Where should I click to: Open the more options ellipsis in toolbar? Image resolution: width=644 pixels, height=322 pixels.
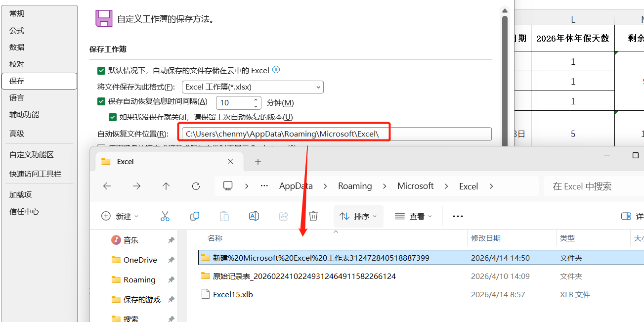458,216
